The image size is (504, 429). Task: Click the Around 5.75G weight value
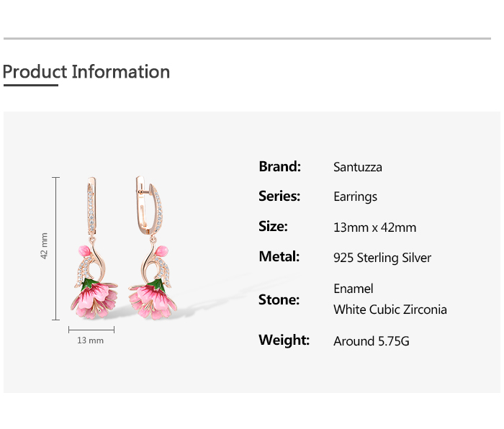(x=371, y=341)
